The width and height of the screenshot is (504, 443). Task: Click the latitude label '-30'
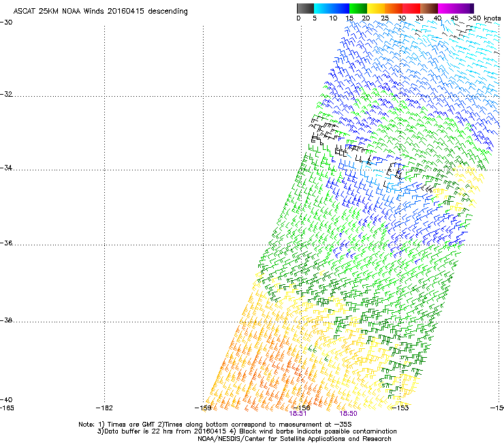[6, 22]
